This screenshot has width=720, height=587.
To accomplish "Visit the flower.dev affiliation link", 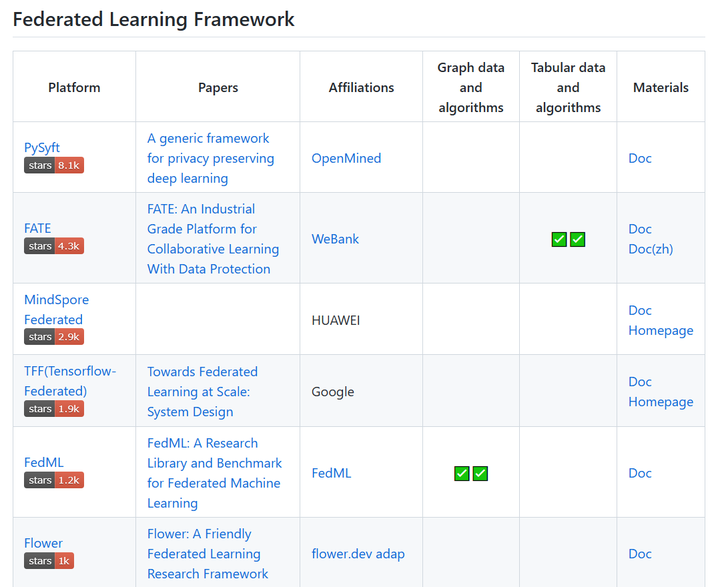I will point(342,554).
